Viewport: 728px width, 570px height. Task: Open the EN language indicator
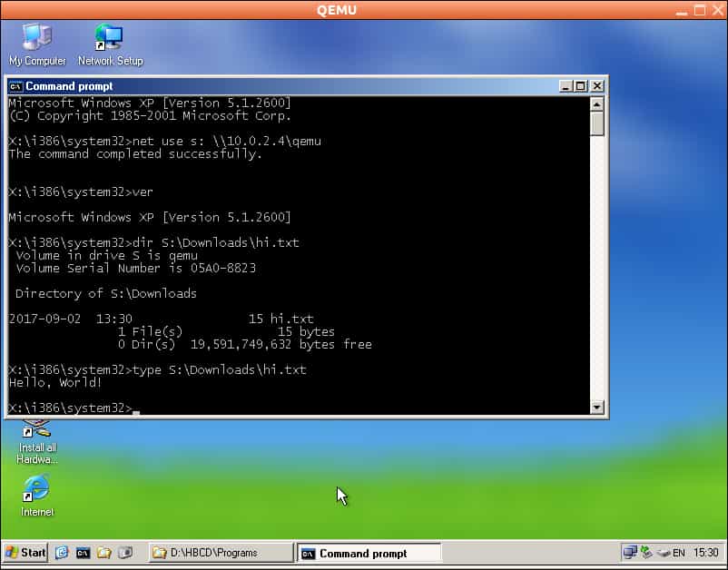(x=679, y=553)
